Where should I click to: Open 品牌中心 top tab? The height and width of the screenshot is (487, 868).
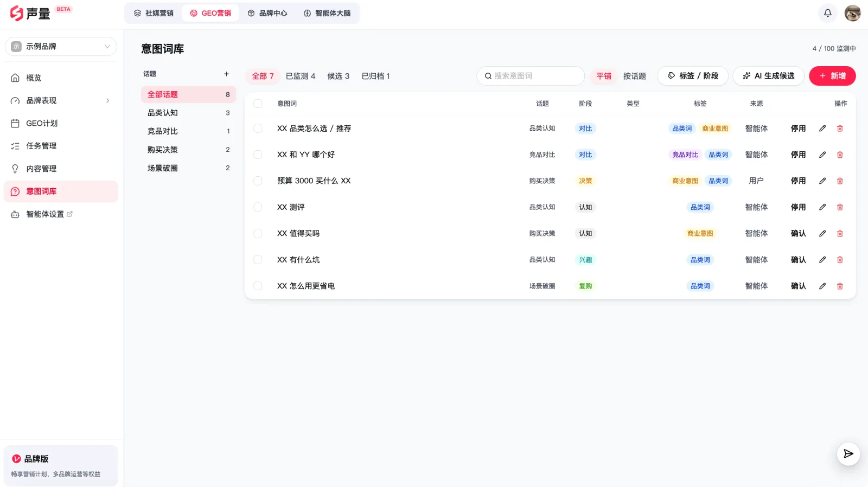click(267, 13)
